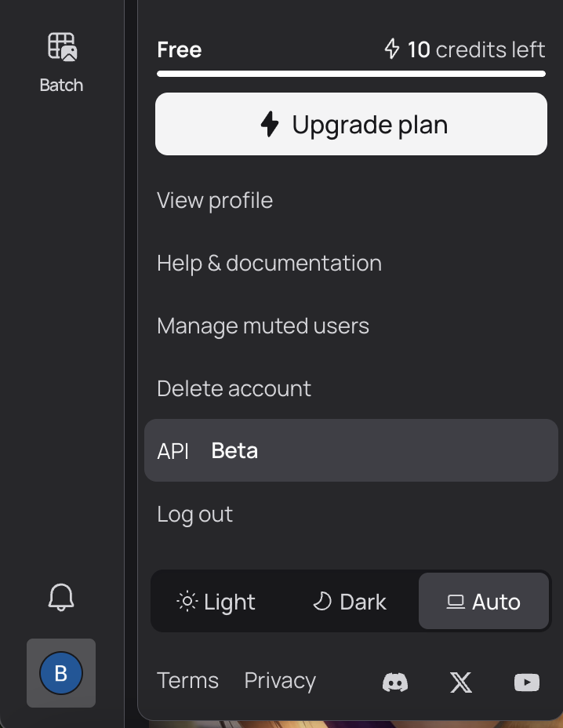Click the credits usage progress bar
This screenshot has height=728, width=563.
click(351, 74)
